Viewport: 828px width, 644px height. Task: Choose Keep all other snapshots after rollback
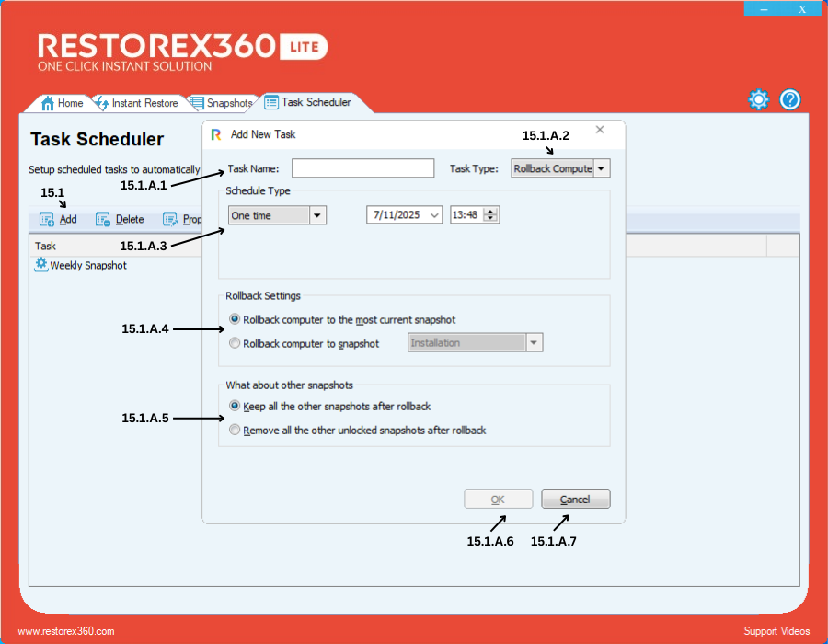[236, 406]
